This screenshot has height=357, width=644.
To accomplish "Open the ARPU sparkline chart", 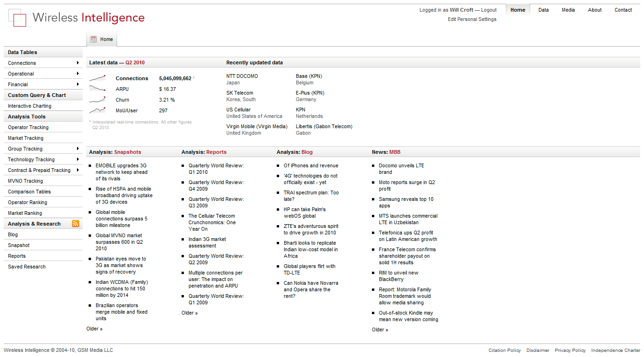I will pyautogui.click(x=98, y=89).
